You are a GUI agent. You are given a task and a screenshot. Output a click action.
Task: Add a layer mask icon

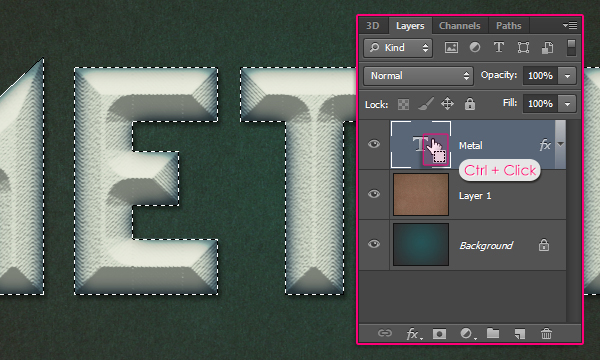click(x=439, y=334)
